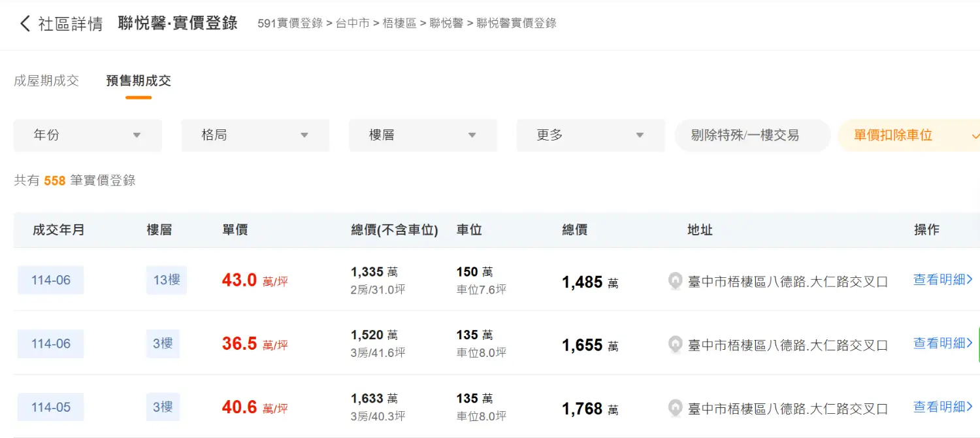This screenshot has width=980, height=438.
Task: Open 查看明細 for the 114-05 transaction
Action: click(943, 407)
